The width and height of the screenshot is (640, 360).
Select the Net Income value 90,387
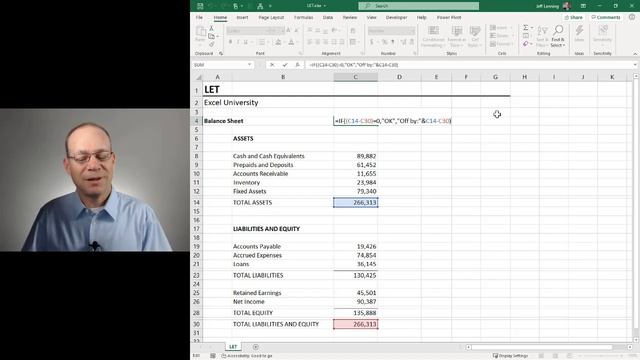coord(356,302)
